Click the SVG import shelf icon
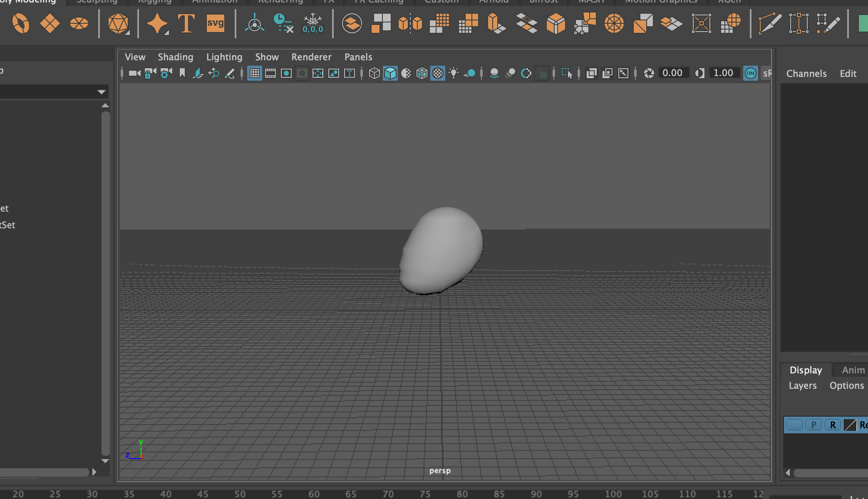The height and width of the screenshot is (499, 868). tap(216, 23)
